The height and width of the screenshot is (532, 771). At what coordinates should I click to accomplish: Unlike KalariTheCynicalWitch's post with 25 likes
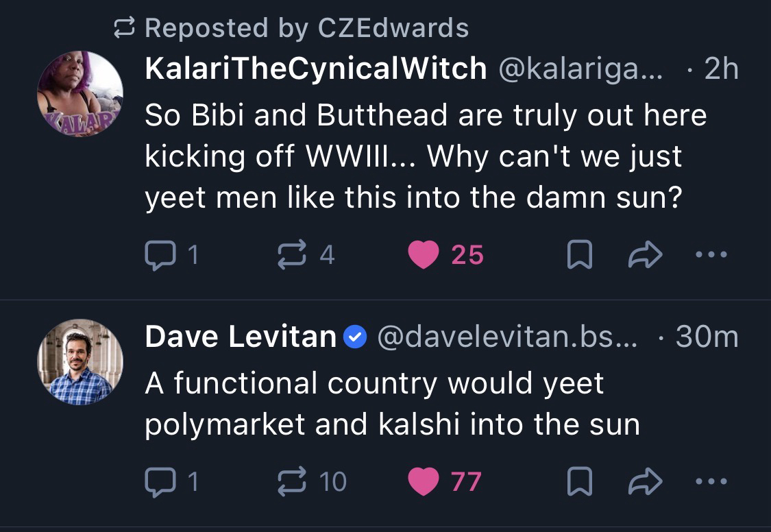click(x=424, y=255)
